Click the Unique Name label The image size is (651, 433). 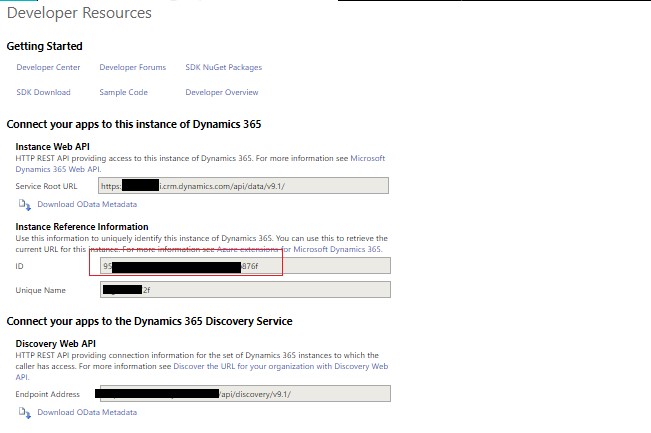tap(40, 290)
